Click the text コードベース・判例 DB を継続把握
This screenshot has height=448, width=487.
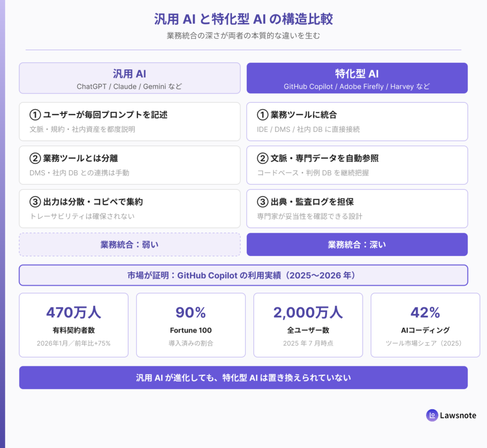pyautogui.click(x=313, y=173)
